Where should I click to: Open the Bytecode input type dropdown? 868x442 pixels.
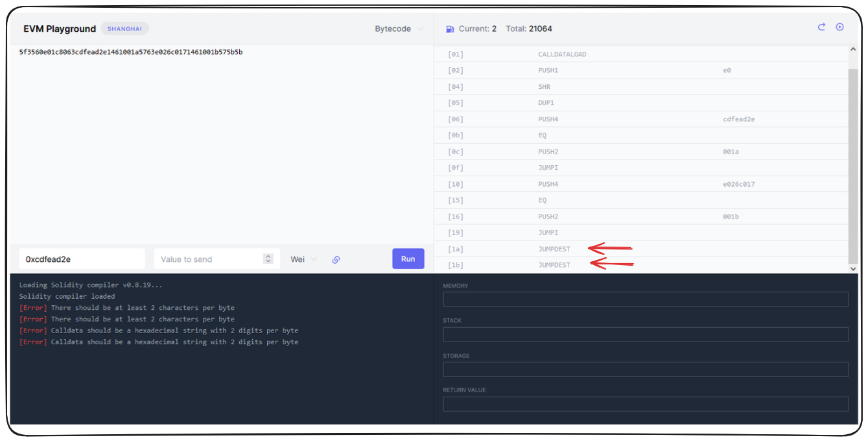click(x=399, y=29)
